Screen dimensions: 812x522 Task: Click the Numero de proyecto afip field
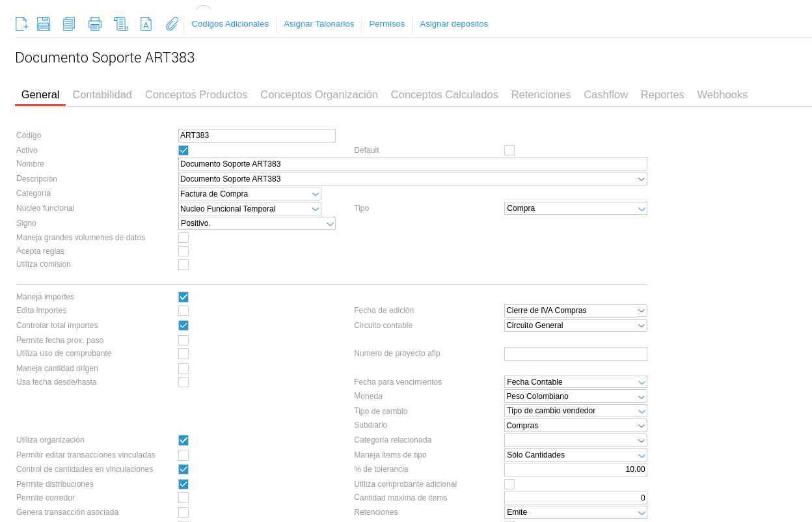575,354
